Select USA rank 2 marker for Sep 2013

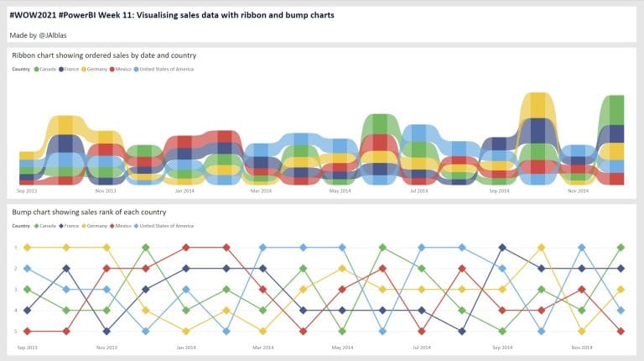[27, 269]
